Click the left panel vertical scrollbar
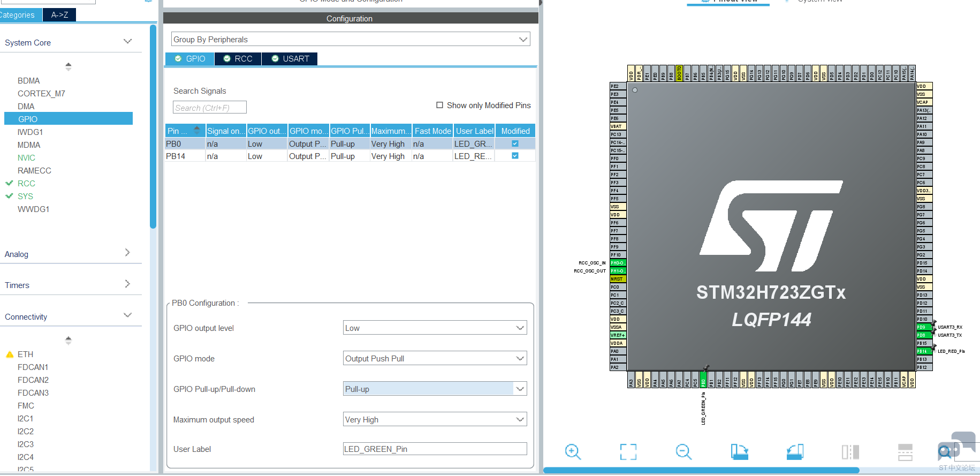This screenshot has width=980, height=476. [x=153, y=127]
